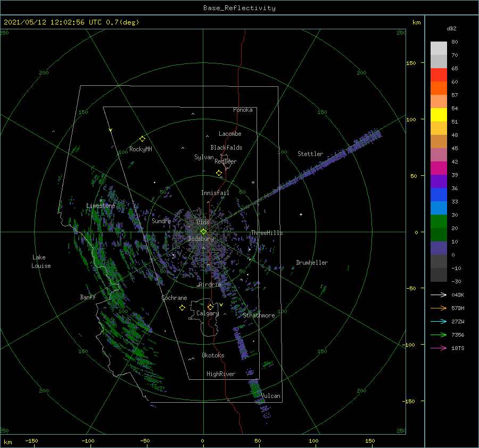Pick the violet 36-39 dBZ swatch
The width and height of the screenshot is (479, 448).
(439, 182)
